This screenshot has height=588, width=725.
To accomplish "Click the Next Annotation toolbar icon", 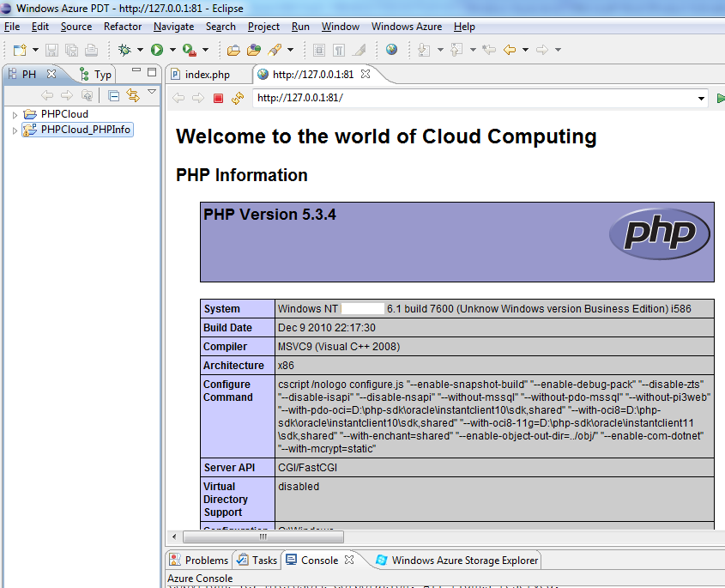I will pyautogui.click(x=424, y=50).
